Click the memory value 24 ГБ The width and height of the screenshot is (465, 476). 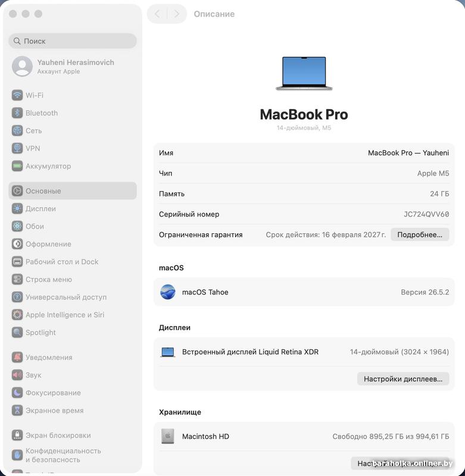439,194
